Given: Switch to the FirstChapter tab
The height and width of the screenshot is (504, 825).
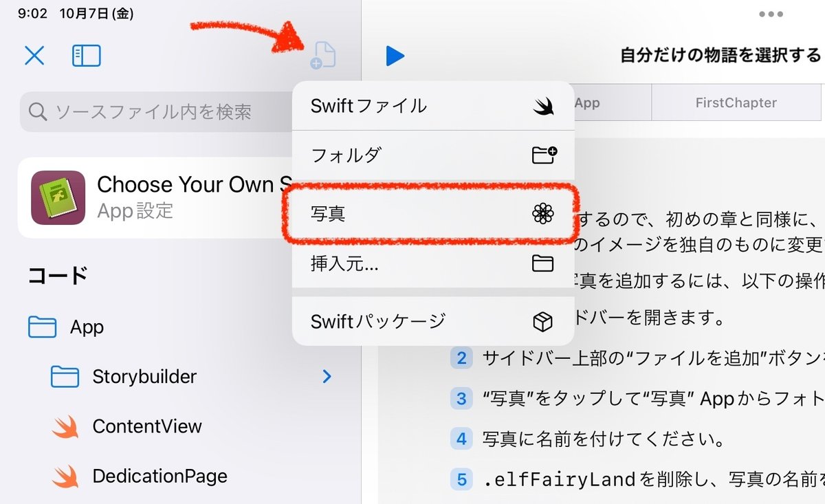Looking at the screenshot, I should pyautogui.click(x=736, y=103).
